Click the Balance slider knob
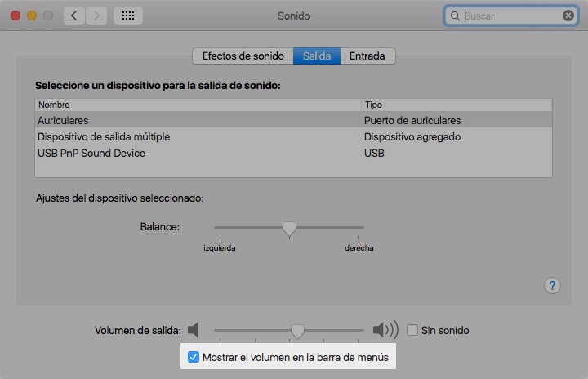588x379 pixels. 289,228
